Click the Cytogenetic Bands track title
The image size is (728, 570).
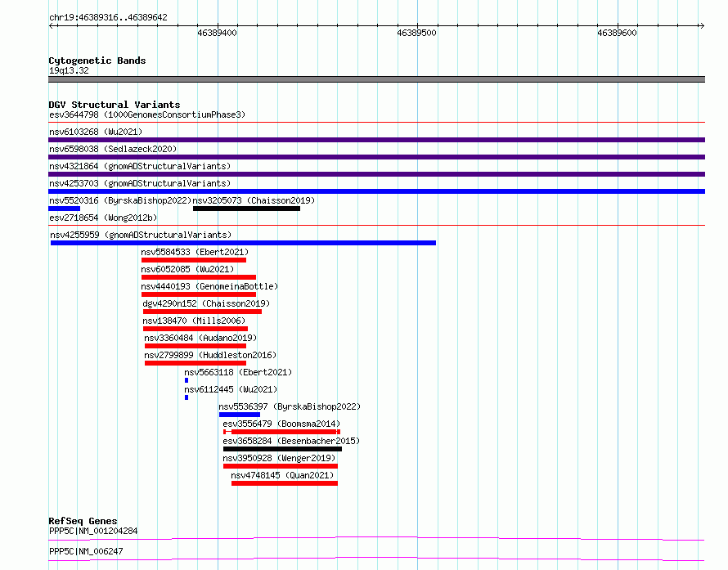(97, 61)
